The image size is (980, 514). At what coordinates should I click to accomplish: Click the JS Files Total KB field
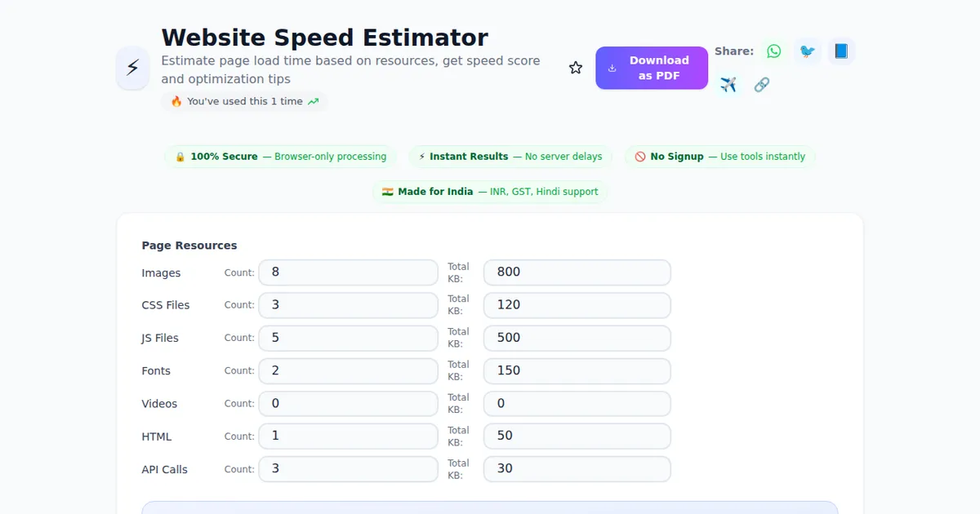point(577,338)
